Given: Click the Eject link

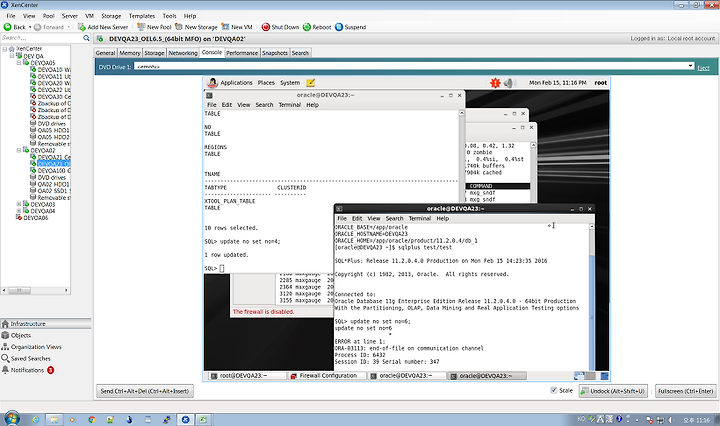Looking at the screenshot, I should pyautogui.click(x=703, y=68).
